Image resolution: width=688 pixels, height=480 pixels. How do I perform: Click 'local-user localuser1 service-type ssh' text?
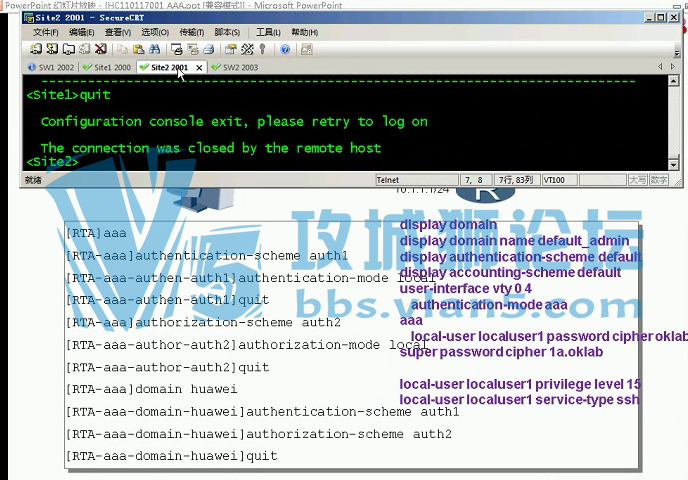(x=519, y=400)
